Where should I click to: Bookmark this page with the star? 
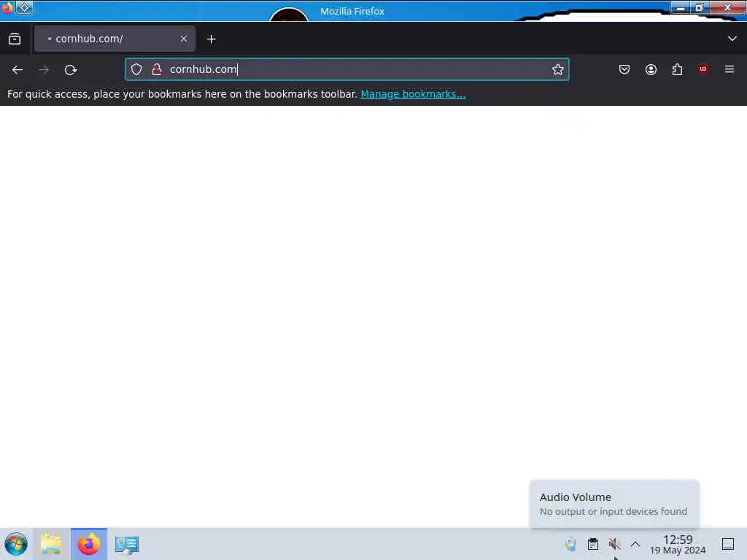[557, 69]
